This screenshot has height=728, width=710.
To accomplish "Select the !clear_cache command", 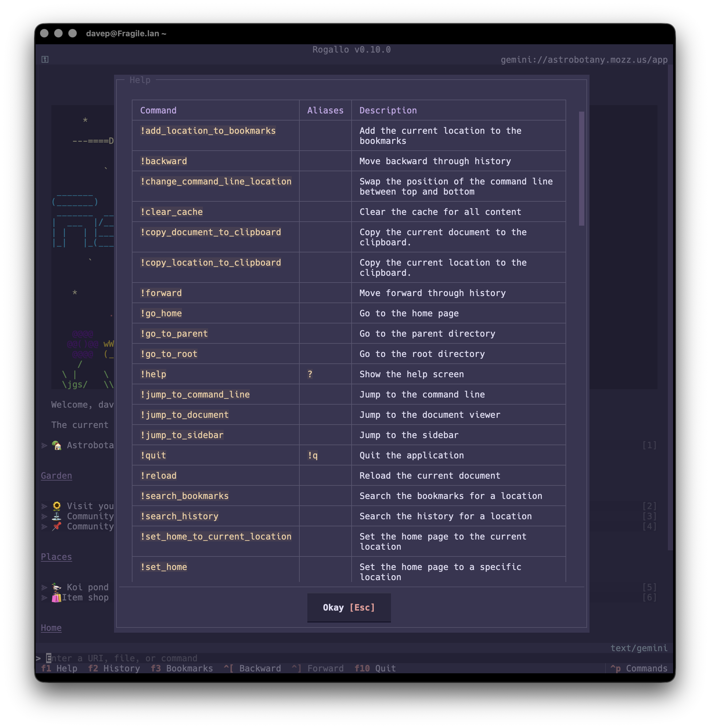I will (x=171, y=212).
